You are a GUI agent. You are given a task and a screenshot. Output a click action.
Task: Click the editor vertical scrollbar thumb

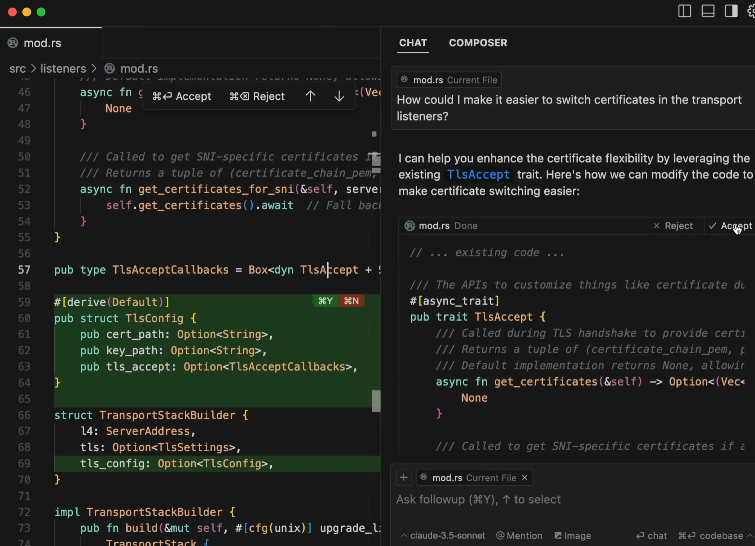(x=376, y=401)
